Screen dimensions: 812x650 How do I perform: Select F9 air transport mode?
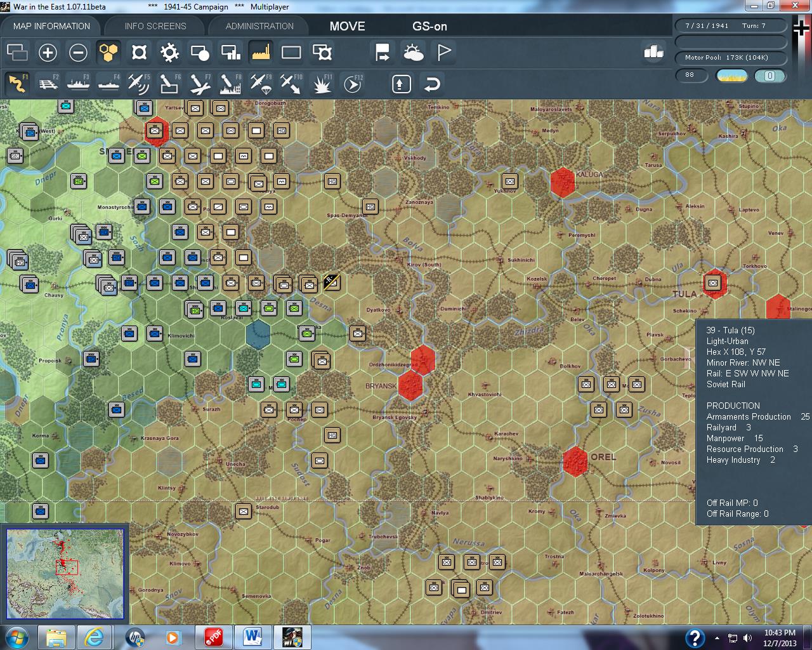coord(261,83)
